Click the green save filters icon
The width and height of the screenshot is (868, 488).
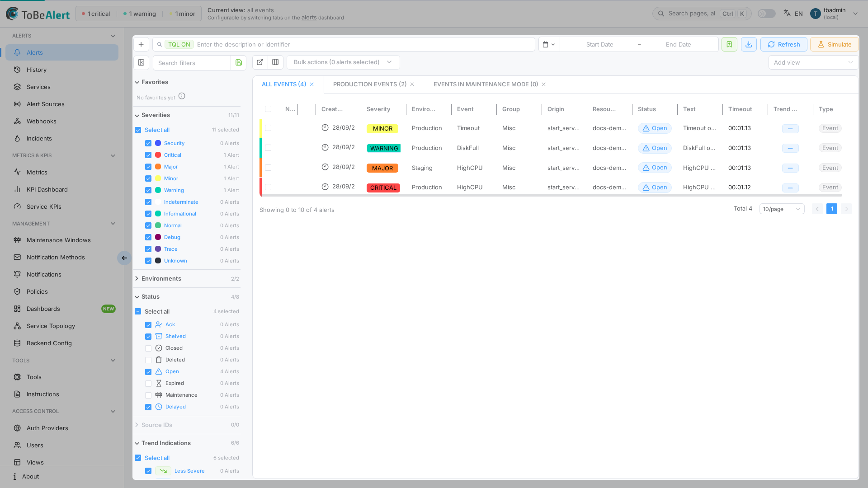coord(239,63)
